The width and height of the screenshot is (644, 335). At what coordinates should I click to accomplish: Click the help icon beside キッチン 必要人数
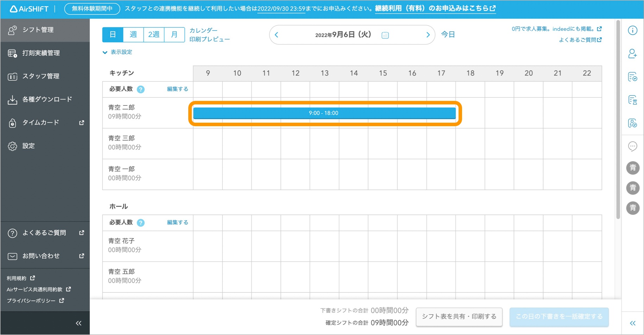click(141, 89)
